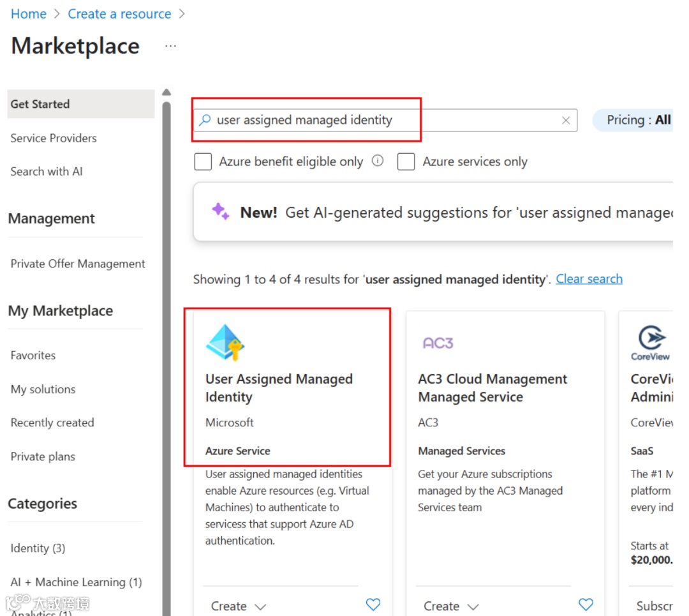
Task: Click the Clear search link
Action: pos(589,279)
